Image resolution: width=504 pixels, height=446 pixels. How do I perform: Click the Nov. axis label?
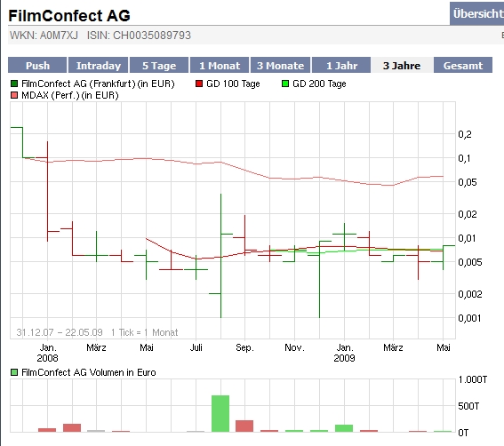[294, 347]
